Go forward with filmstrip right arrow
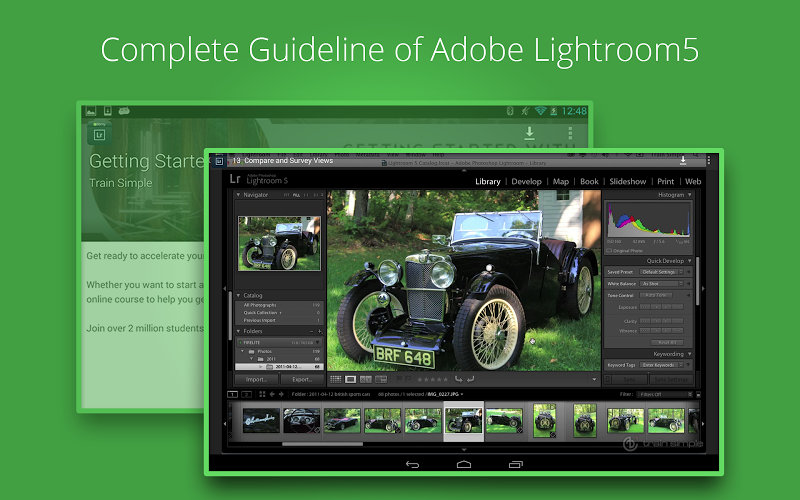Image resolution: width=800 pixels, height=500 pixels. [x=281, y=394]
